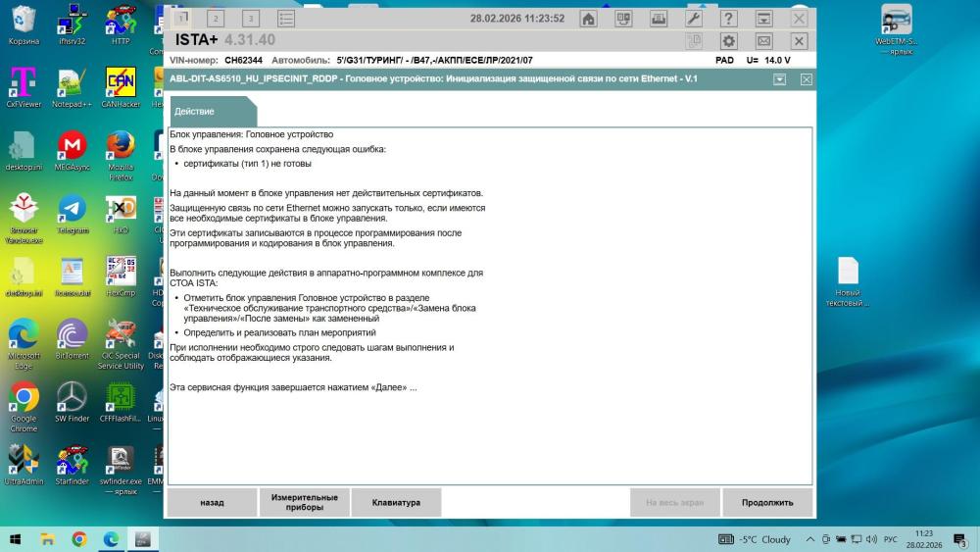Image resolution: width=980 pixels, height=552 pixels.
Task: Open taskbar clock showing 11:23
Action: click(x=924, y=539)
